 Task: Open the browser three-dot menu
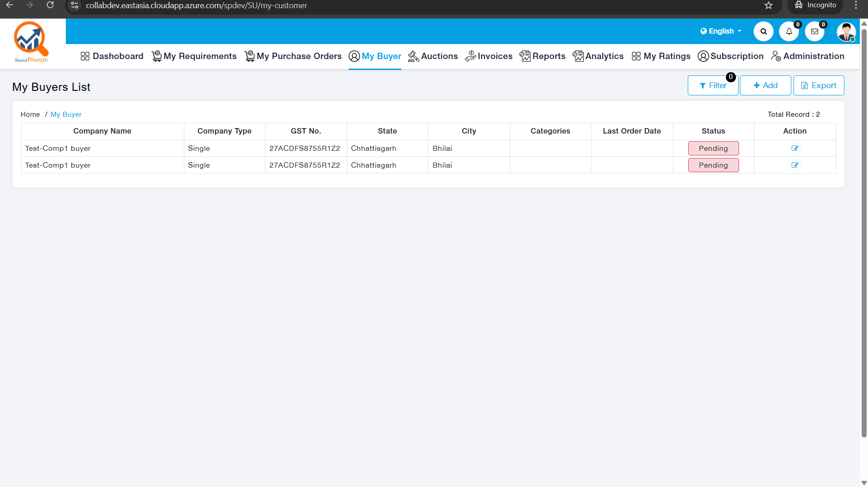(x=856, y=5)
